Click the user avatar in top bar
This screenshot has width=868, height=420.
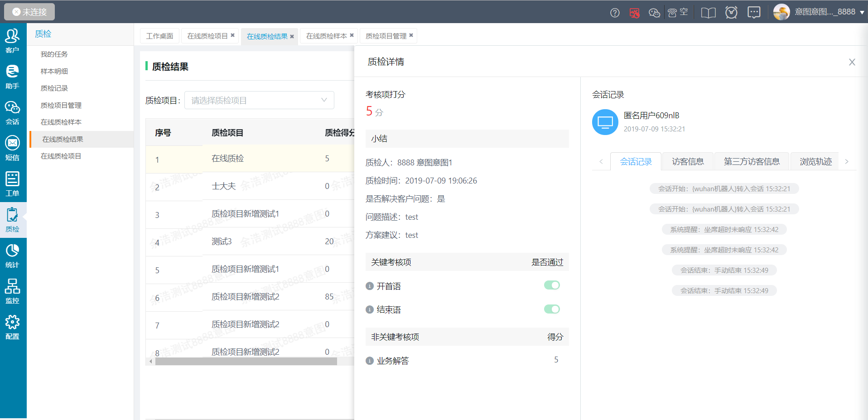(781, 12)
